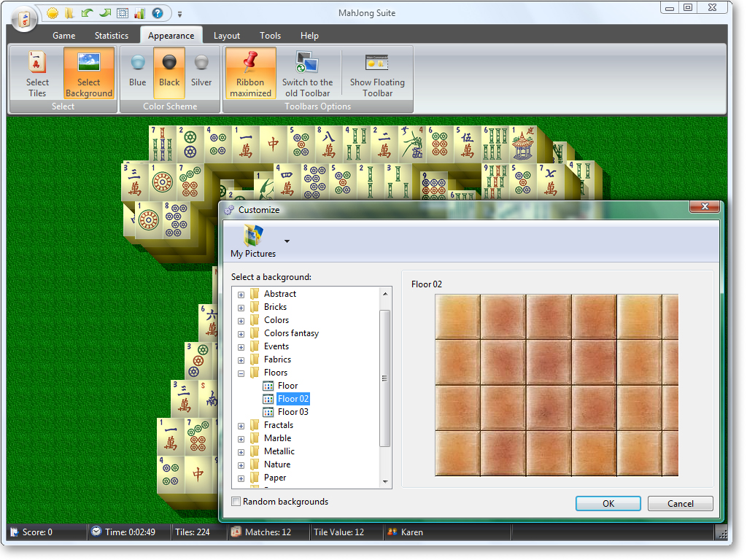Click the Cancel button
The height and width of the screenshot is (560, 747).
(681, 504)
